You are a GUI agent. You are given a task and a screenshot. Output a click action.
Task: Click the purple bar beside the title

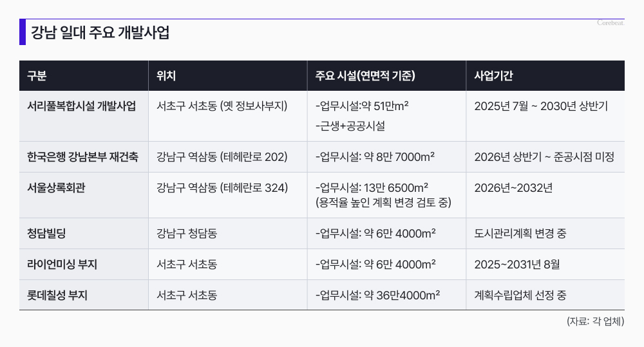[x=23, y=33]
